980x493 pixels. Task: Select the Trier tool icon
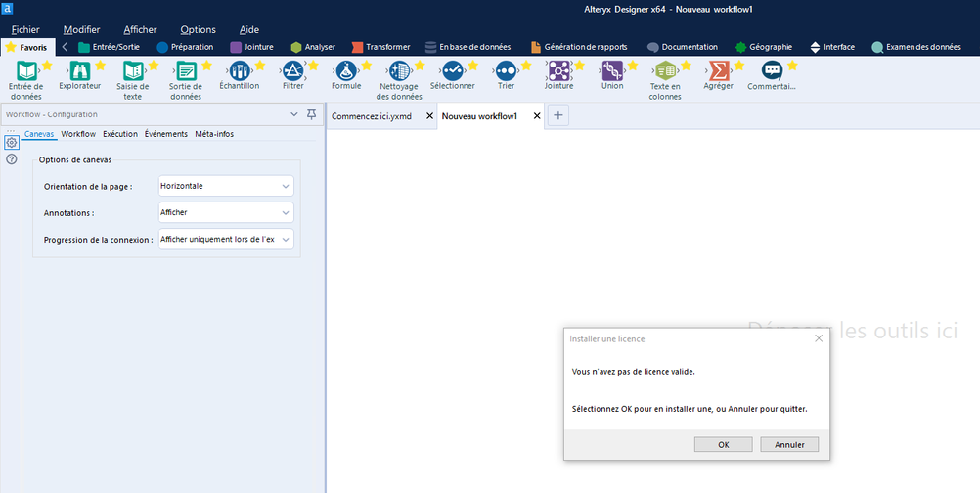(506, 70)
